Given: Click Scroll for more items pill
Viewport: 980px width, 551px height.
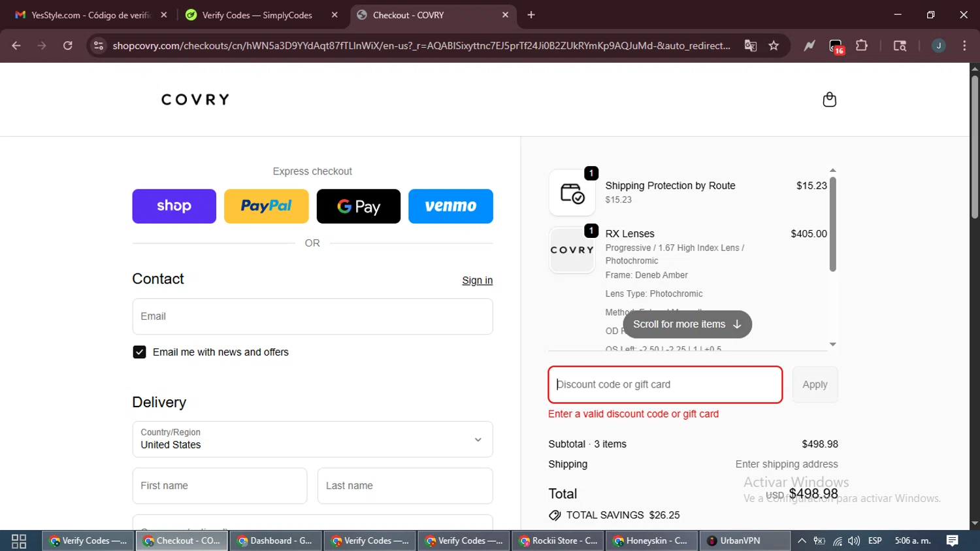Looking at the screenshot, I should [687, 324].
